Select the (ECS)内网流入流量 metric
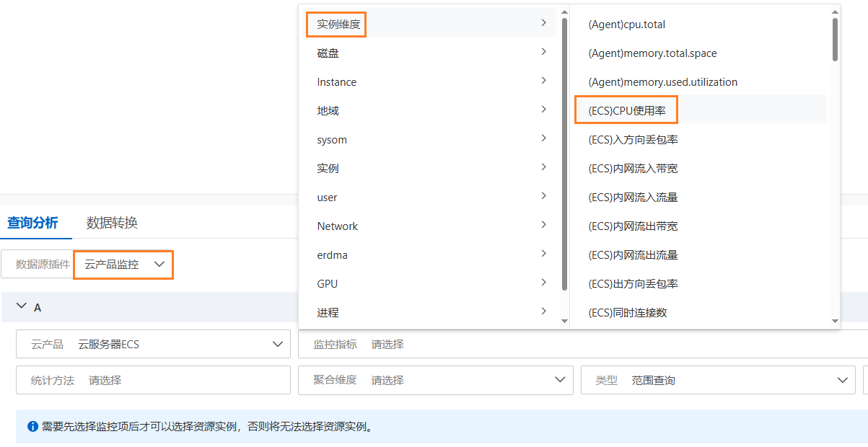 (x=700, y=198)
